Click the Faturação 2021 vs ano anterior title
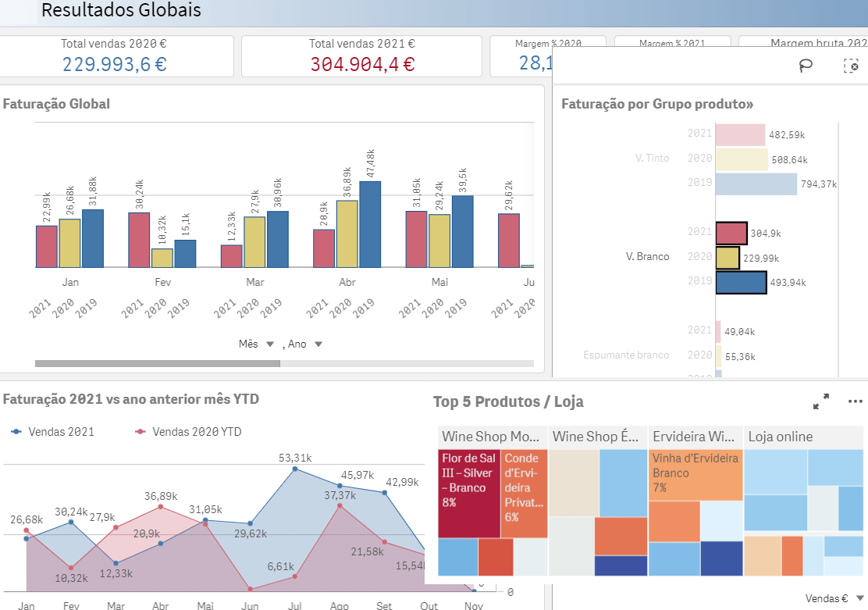Image resolution: width=868 pixels, height=610 pixels. (x=131, y=399)
